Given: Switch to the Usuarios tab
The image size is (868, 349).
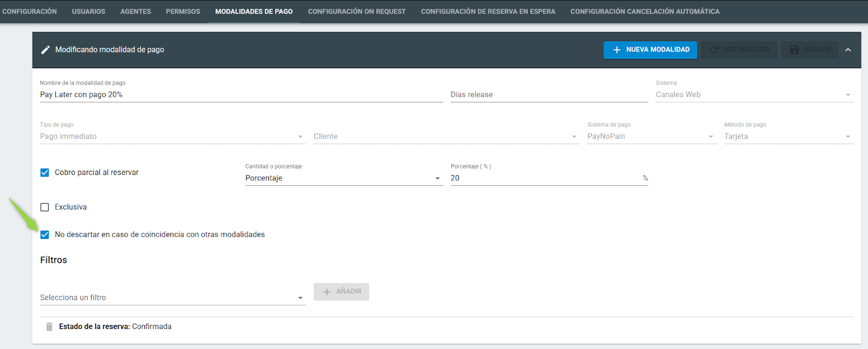Looking at the screenshot, I should (x=88, y=11).
